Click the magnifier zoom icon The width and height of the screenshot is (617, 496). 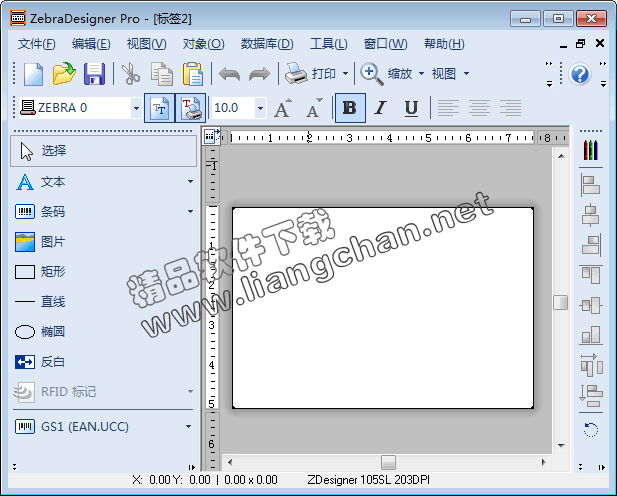coord(372,74)
